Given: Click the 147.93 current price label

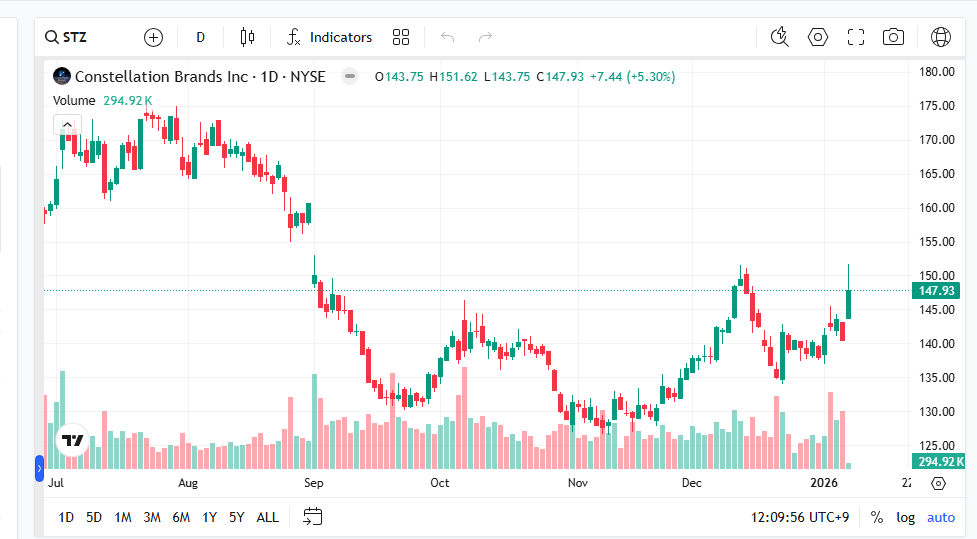Looking at the screenshot, I should 937,290.
